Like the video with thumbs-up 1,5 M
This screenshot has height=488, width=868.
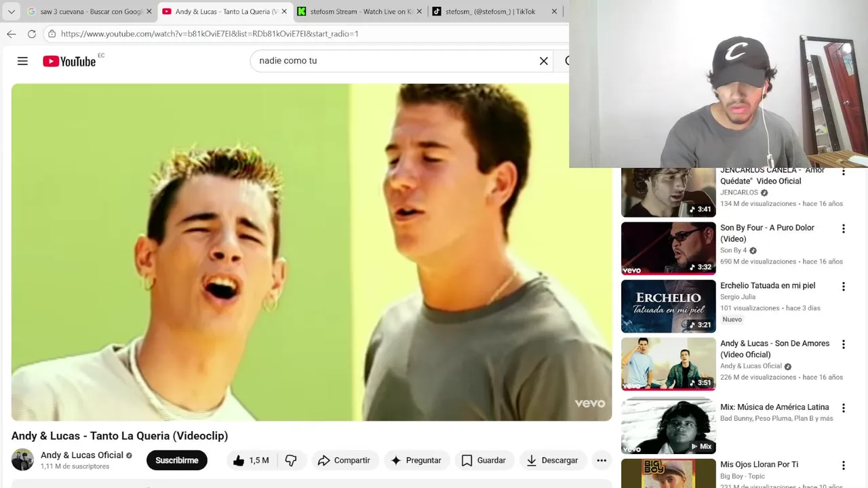(251, 460)
